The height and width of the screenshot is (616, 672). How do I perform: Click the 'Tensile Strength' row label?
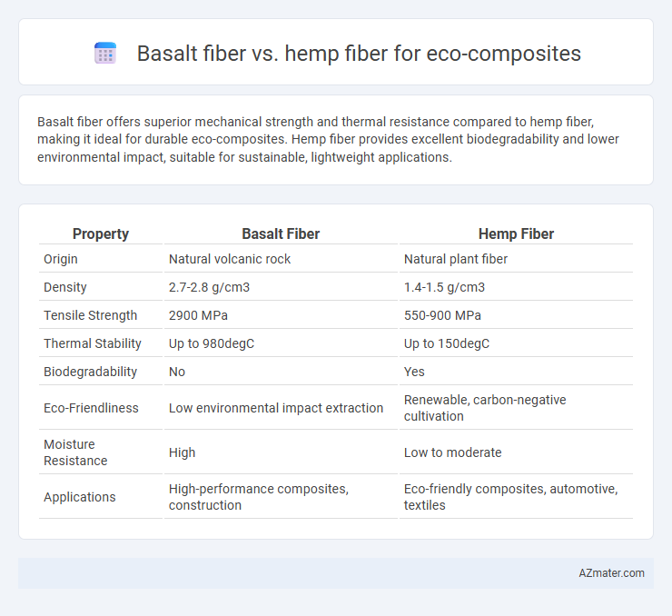coord(91,315)
